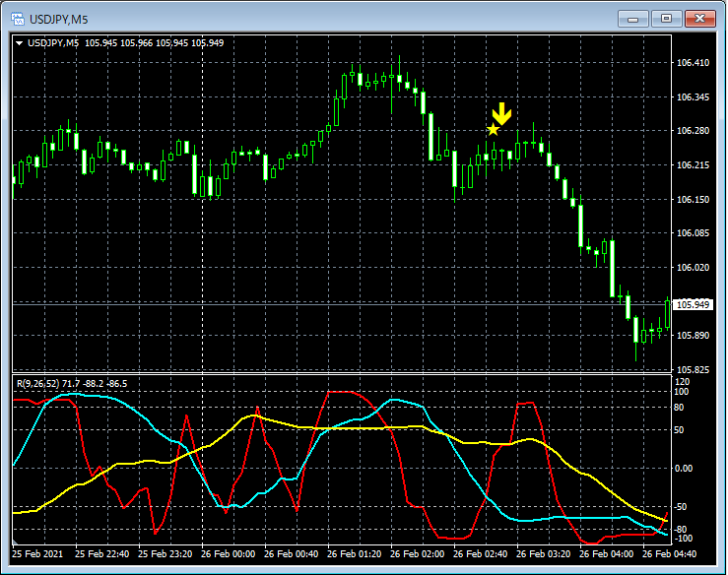728x575 pixels.
Task: Click the USDJPY,M5 window title text
Action: (61, 19)
